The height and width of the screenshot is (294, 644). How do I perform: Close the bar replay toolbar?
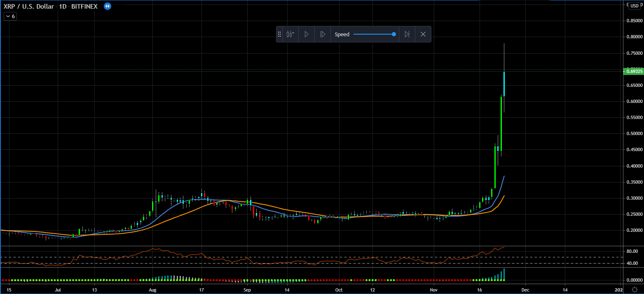(423, 35)
